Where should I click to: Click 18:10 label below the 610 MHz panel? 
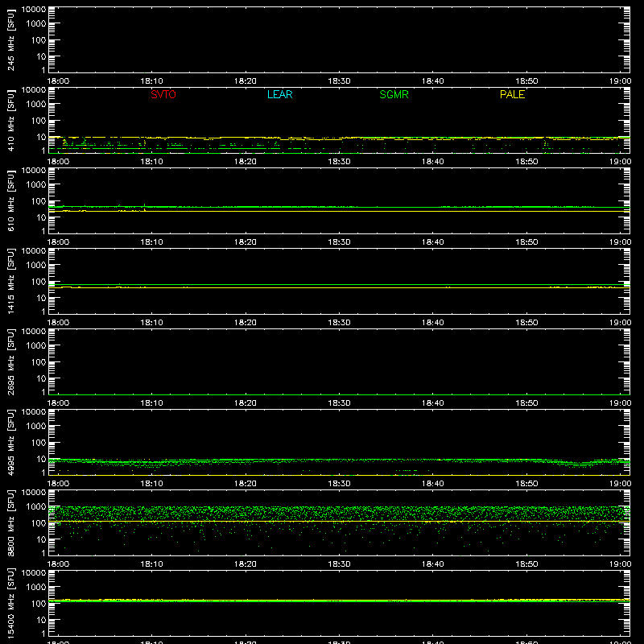click(x=152, y=242)
